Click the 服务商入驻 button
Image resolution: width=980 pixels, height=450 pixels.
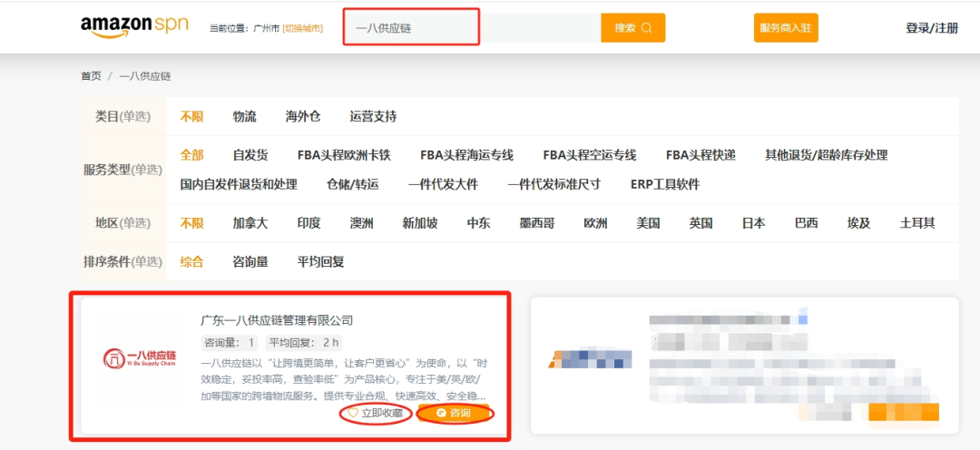click(x=786, y=27)
